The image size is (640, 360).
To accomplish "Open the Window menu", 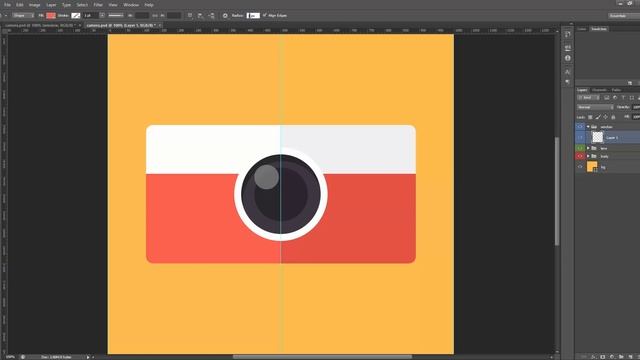I will (131, 5).
